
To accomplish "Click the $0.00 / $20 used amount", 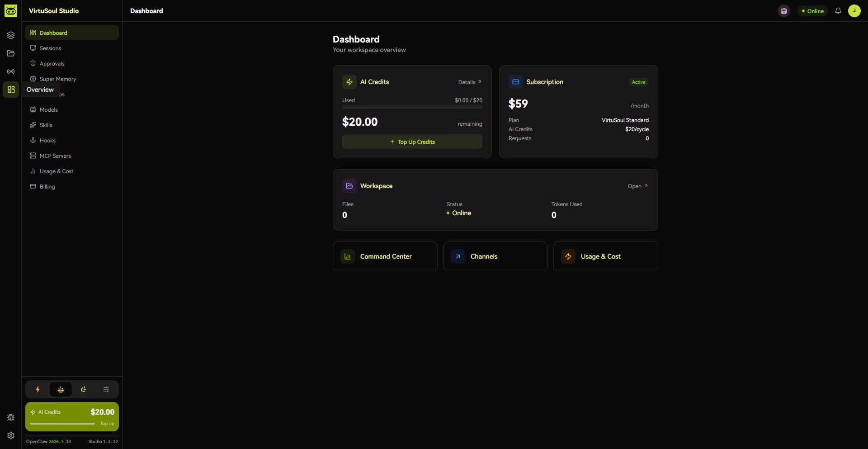I will (469, 100).
